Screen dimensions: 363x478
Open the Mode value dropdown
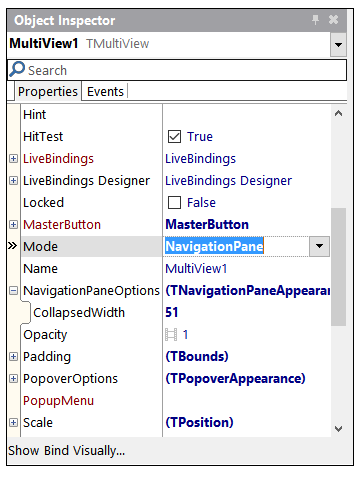319,246
